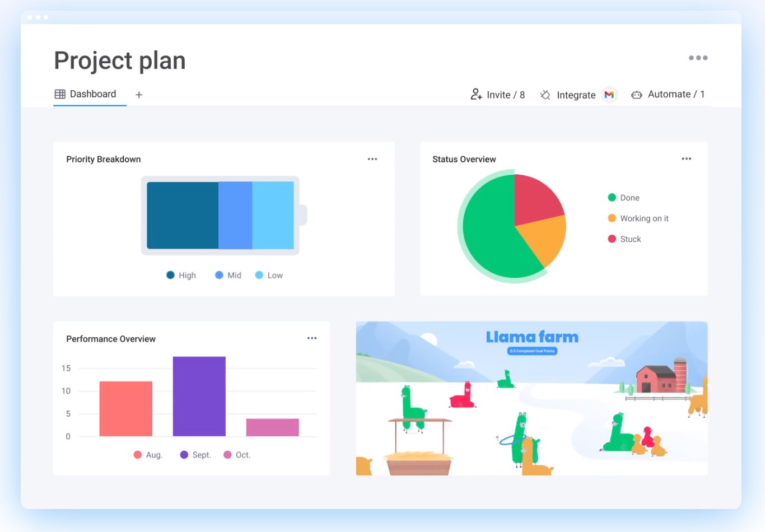
Task: Click the red llama in Llama farm
Action: pos(463,395)
